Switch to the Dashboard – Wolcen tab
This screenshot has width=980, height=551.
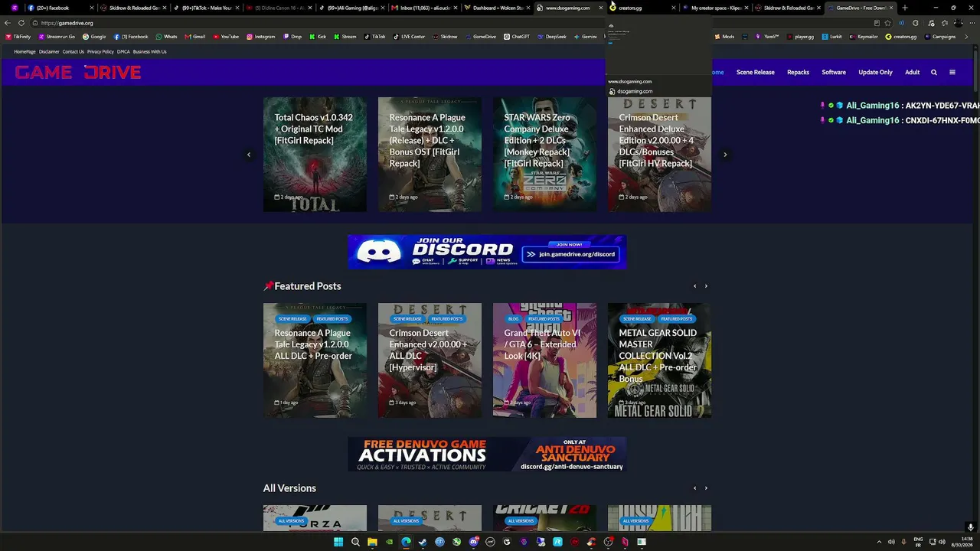pyautogui.click(x=498, y=8)
